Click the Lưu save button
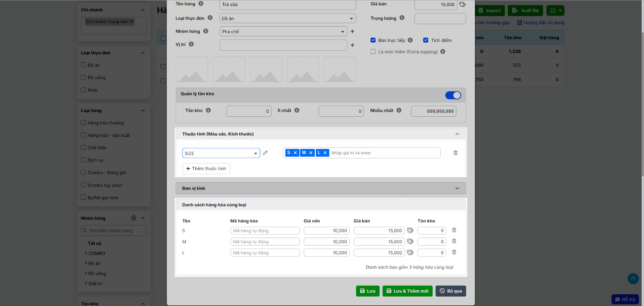The width and height of the screenshot is (644, 306). 368,291
